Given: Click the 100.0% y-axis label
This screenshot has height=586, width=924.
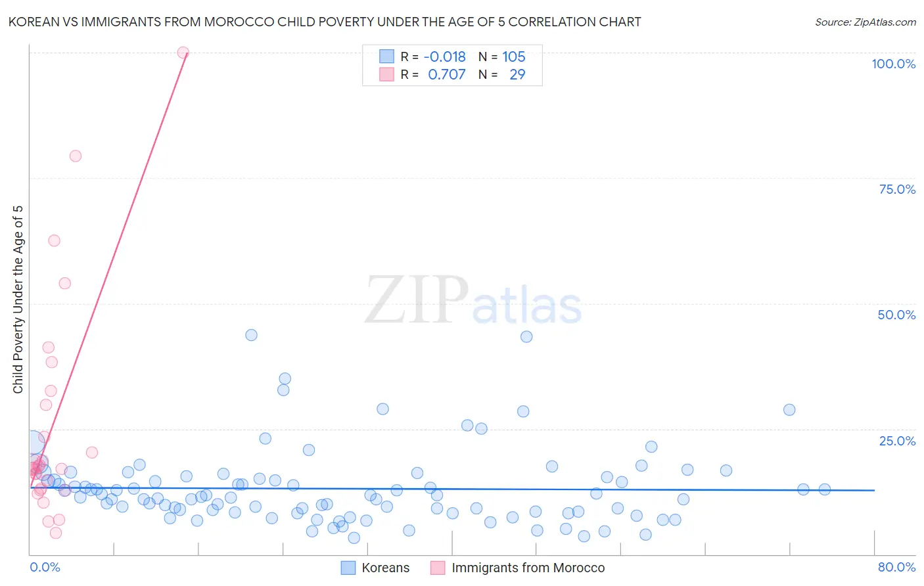Looking at the screenshot, I should click(x=894, y=64).
